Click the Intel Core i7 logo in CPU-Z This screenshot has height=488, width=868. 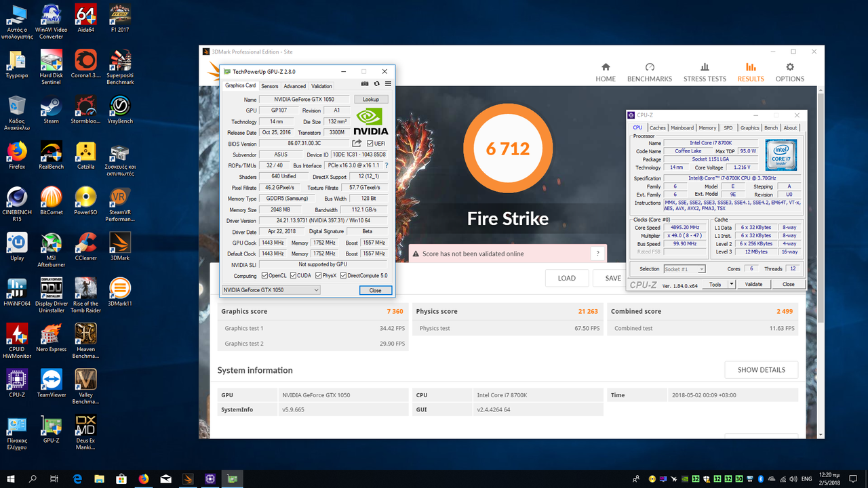tap(781, 155)
